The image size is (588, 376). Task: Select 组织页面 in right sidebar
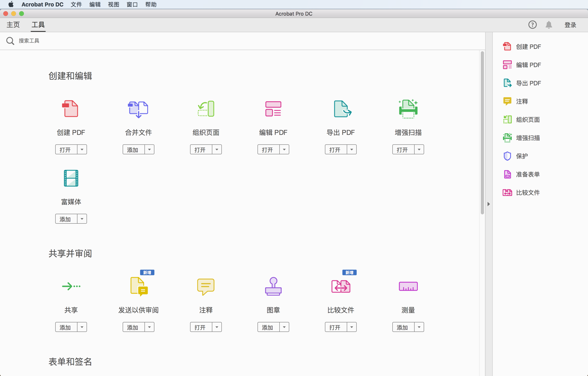(521, 119)
